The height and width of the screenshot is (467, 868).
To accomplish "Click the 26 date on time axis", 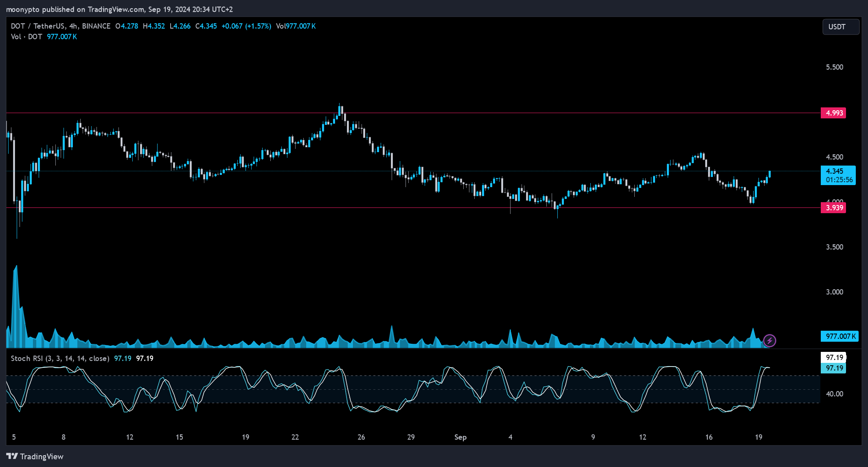I will pos(361,437).
